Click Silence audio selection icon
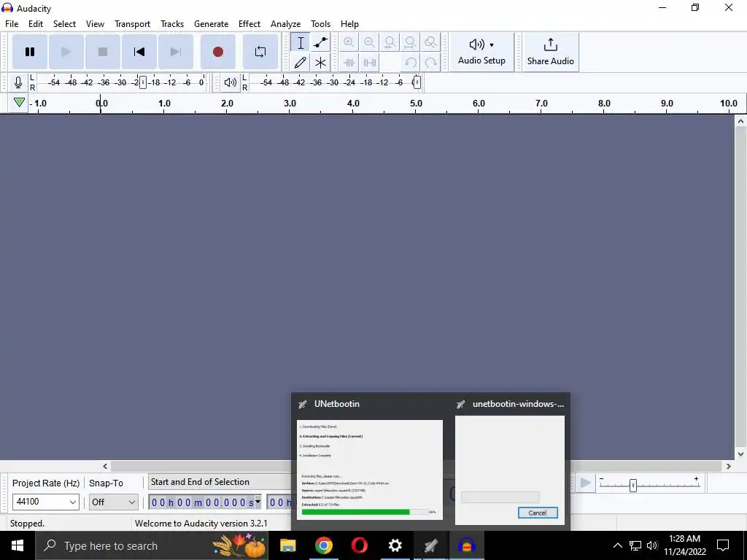The width and height of the screenshot is (747, 560). point(369,63)
